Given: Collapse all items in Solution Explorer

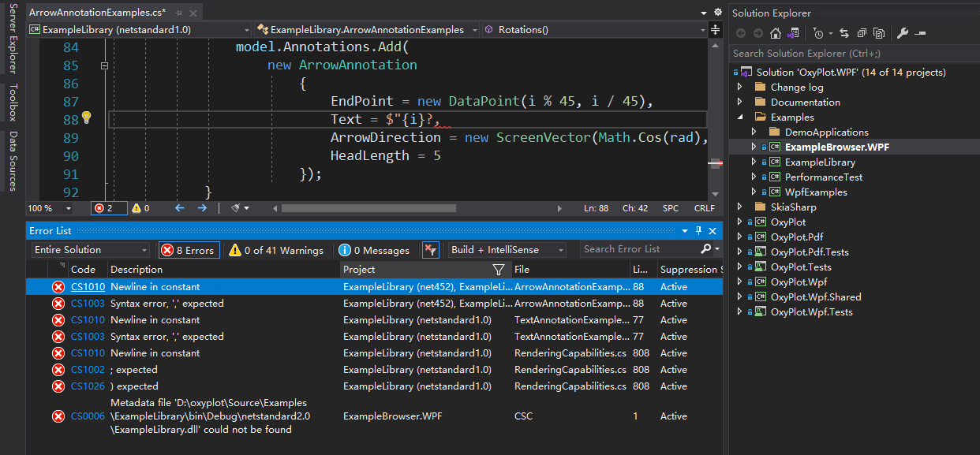Looking at the screenshot, I should pos(862,33).
